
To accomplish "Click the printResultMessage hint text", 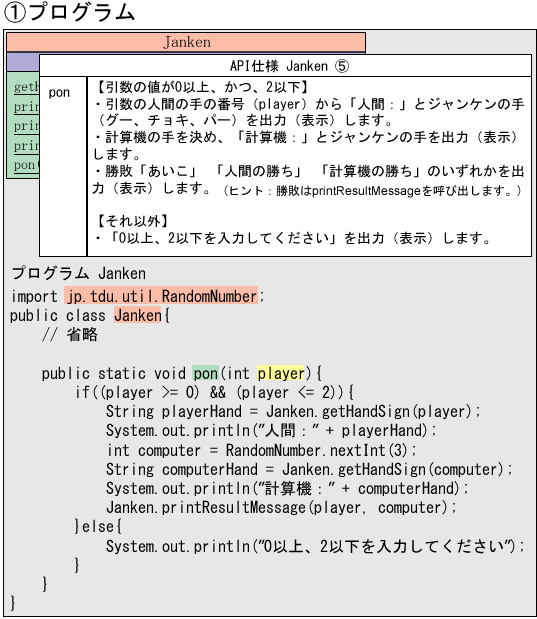I will coord(372,191).
